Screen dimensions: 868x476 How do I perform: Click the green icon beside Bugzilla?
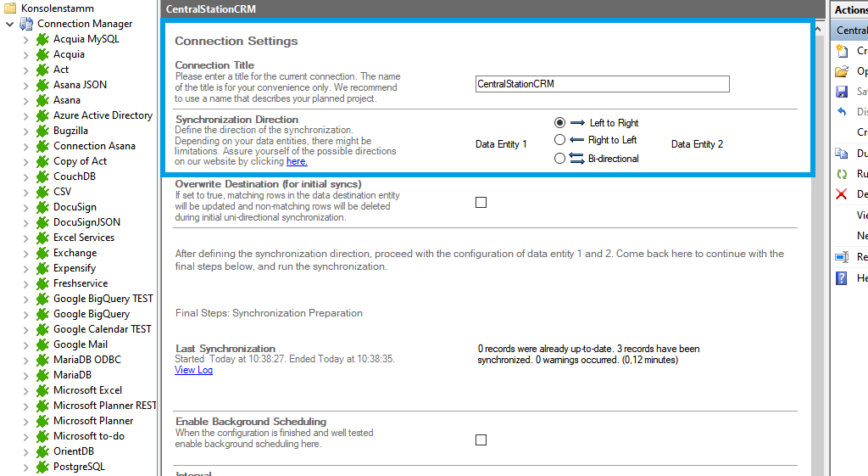coord(42,131)
